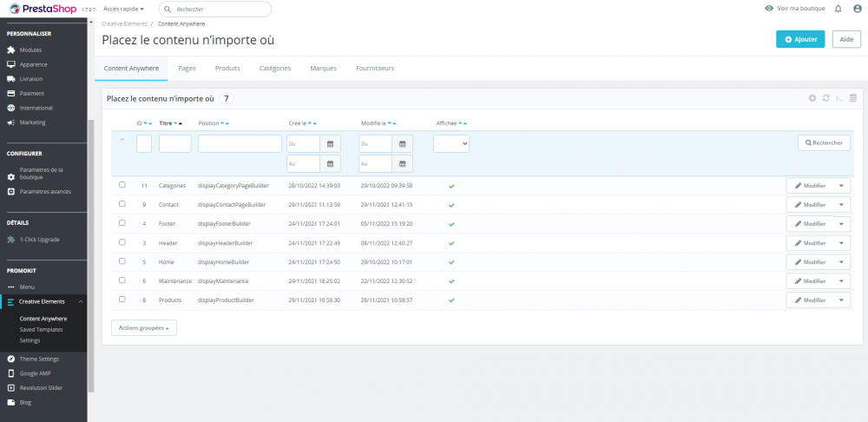This screenshot has width=868, height=422.
Task: Show the SQL query terminal icon
Action: pyautogui.click(x=839, y=98)
